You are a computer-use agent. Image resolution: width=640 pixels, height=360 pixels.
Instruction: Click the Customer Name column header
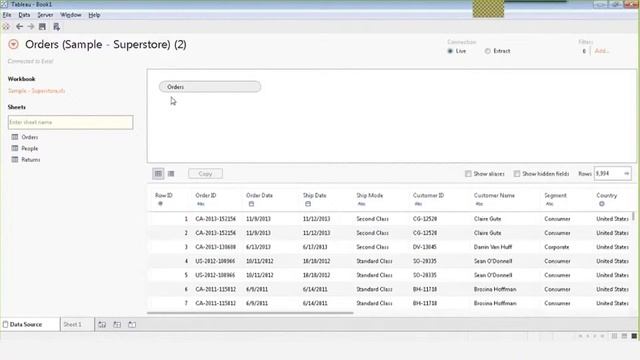click(494, 196)
